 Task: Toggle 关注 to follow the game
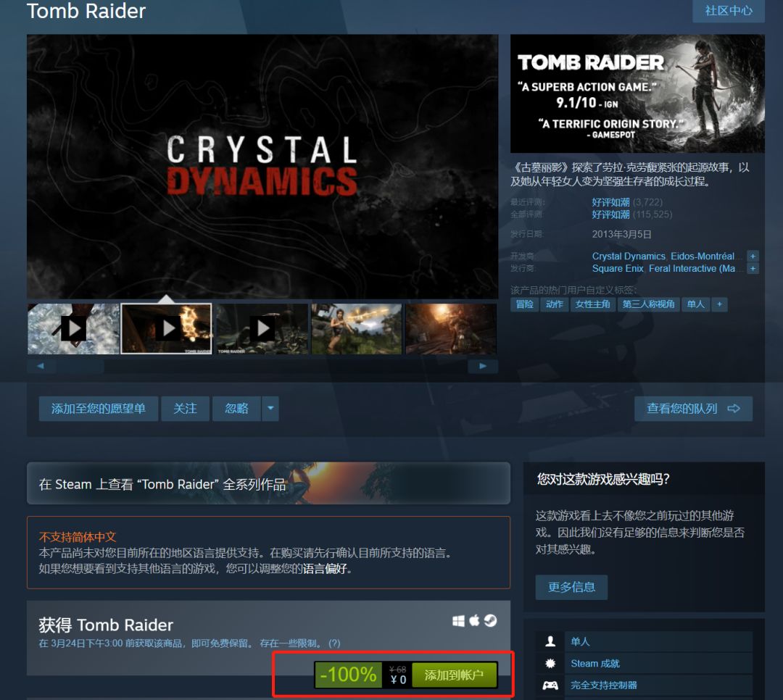(185, 409)
